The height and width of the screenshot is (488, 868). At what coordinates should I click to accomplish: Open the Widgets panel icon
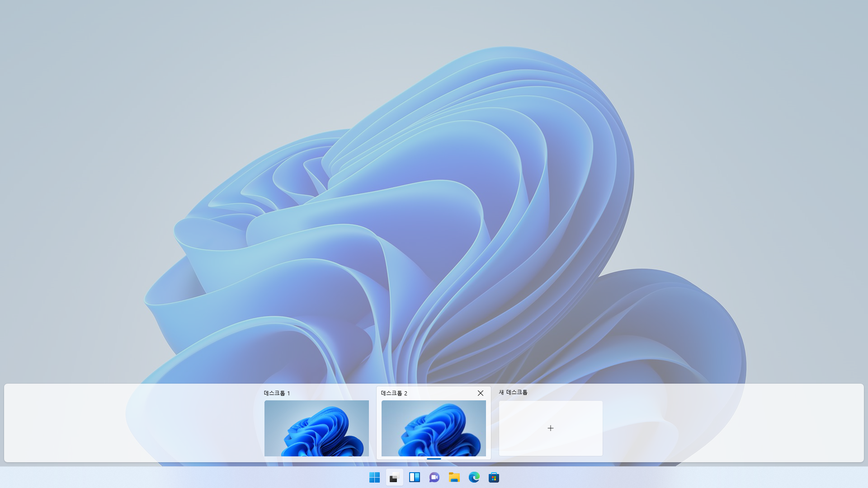pos(414,477)
